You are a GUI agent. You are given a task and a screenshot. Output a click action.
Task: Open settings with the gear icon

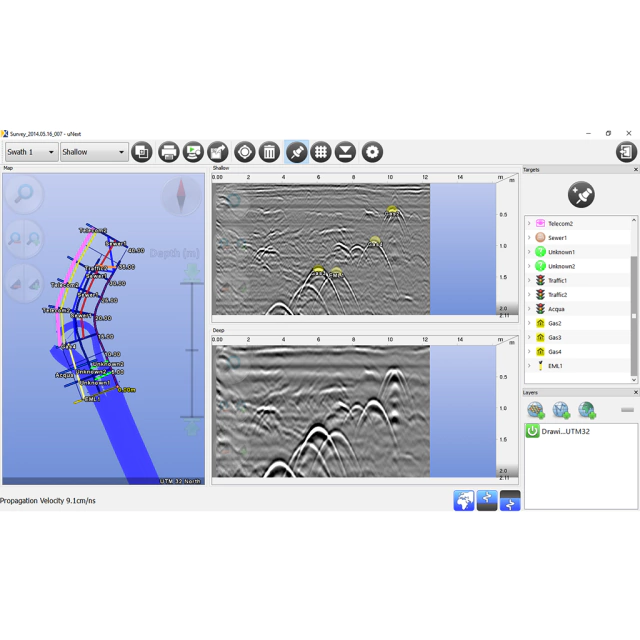point(372,152)
